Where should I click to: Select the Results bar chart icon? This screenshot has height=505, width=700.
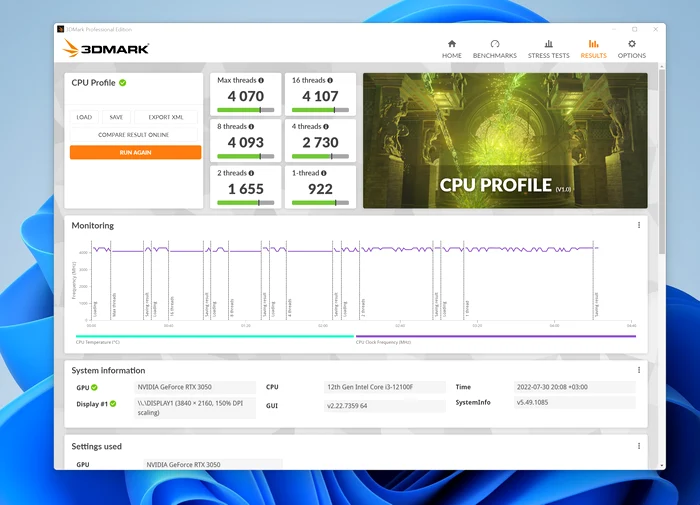click(x=593, y=44)
